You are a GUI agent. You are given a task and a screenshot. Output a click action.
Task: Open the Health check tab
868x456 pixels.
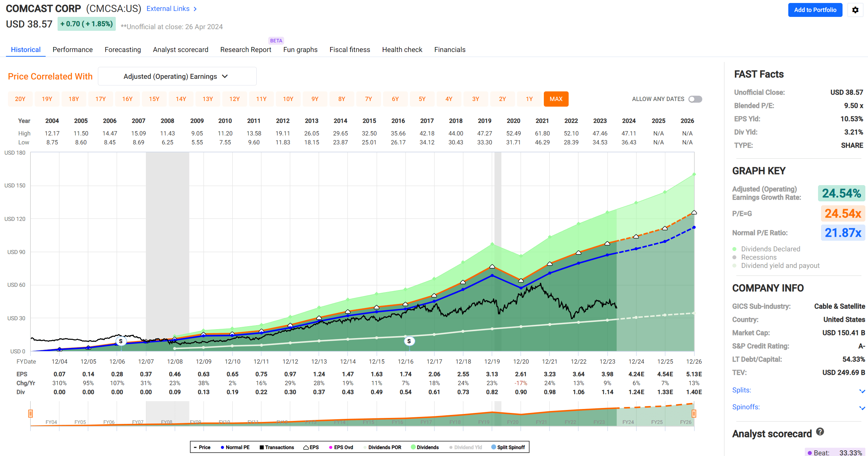click(x=402, y=49)
